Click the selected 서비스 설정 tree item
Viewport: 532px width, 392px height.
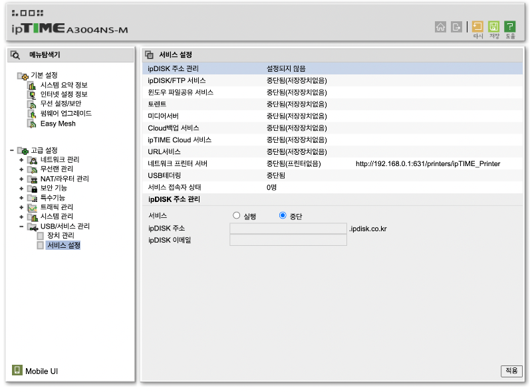[63, 245]
